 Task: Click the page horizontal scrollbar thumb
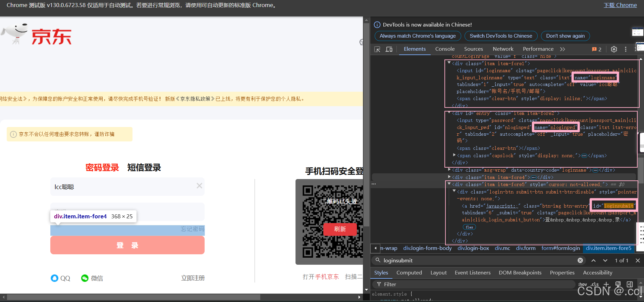click(133, 297)
